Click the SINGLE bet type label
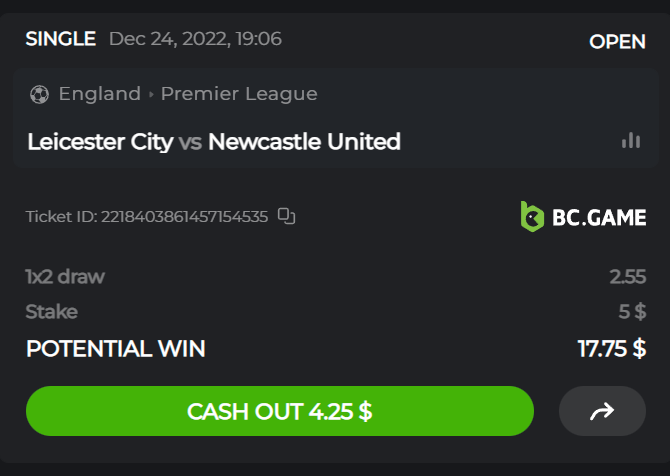Screen dimensions: 670x476 61,40
